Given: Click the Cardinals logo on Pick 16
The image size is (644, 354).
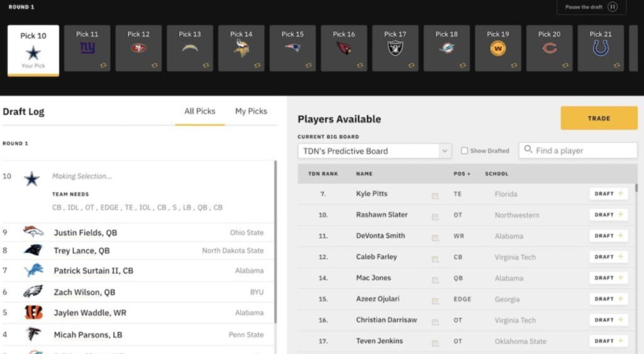Looking at the screenshot, I should 344,48.
